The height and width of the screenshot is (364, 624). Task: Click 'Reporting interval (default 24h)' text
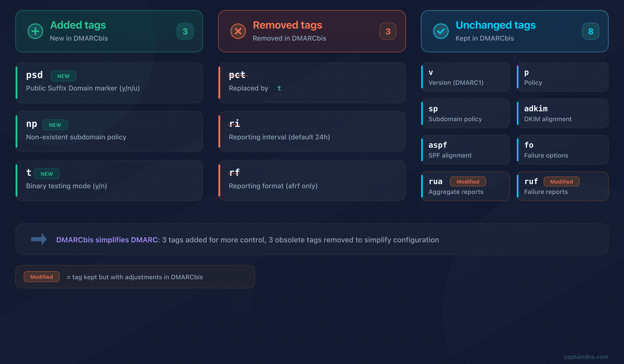[x=279, y=137]
